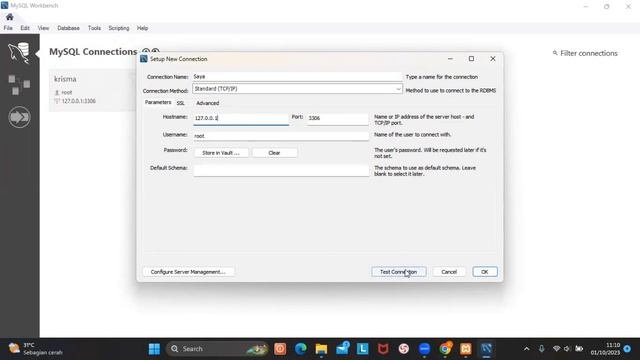Show hidden system tray icons
640x360 pixels.
click(527, 349)
